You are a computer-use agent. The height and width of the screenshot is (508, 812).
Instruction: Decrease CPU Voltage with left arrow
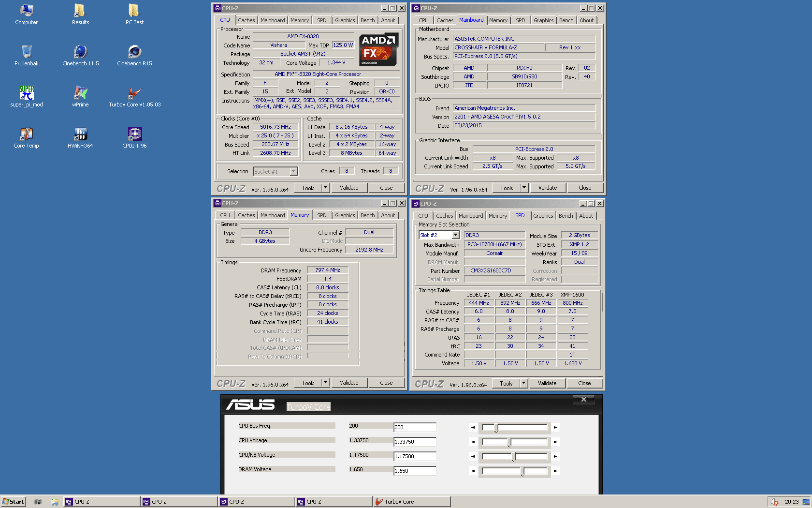tap(473, 442)
